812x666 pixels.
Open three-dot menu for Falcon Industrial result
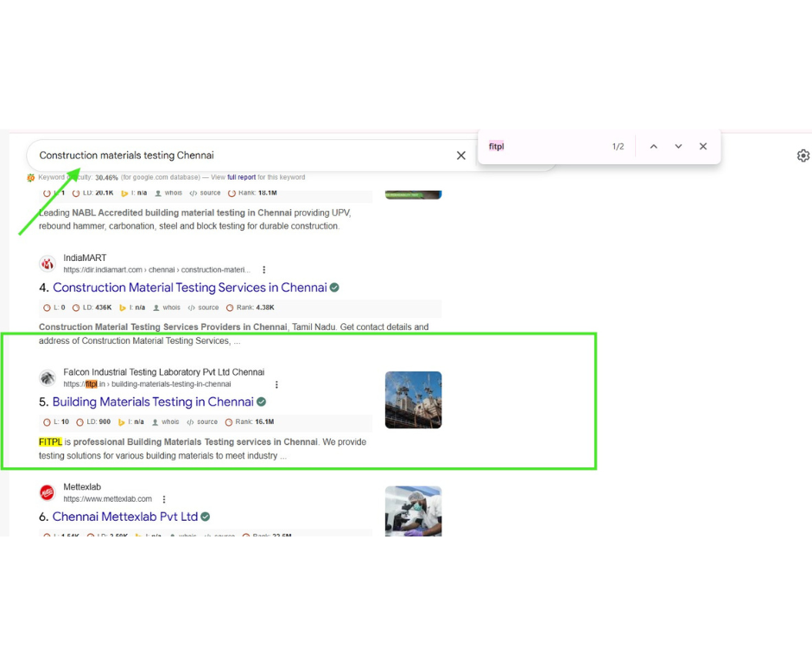(276, 384)
